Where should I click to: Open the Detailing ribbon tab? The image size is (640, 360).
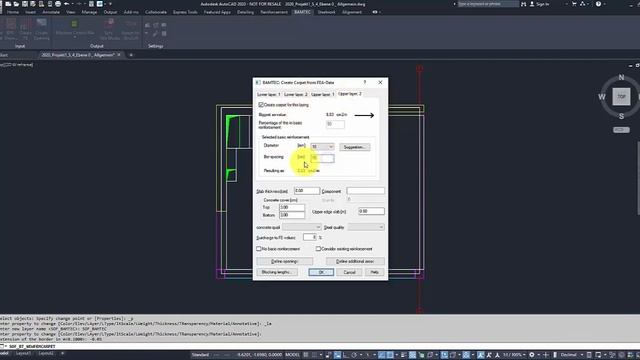coord(245,12)
